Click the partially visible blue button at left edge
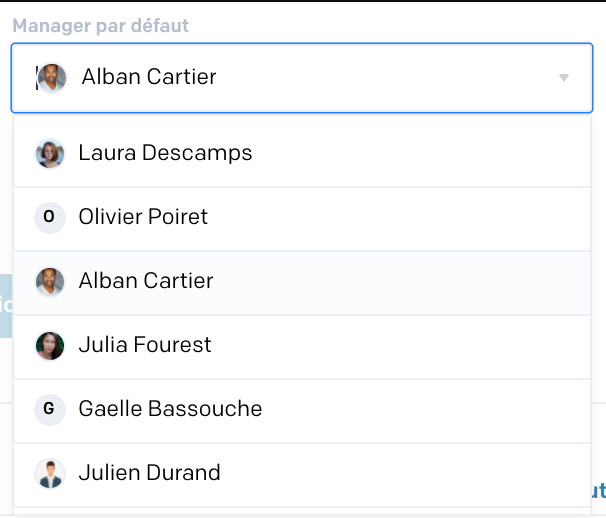The width and height of the screenshot is (606, 518). [x=6, y=306]
